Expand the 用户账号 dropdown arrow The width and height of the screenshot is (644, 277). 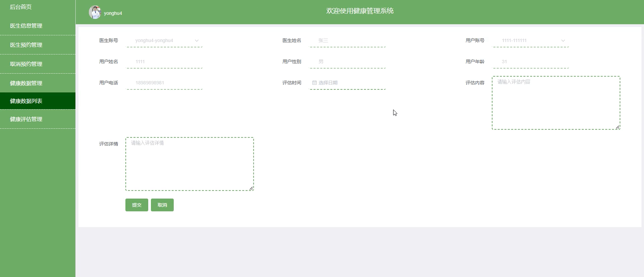tap(563, 41)
